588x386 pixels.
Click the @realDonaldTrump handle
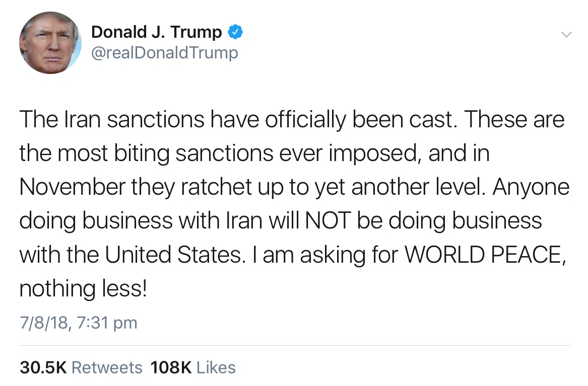coord(164,52)
